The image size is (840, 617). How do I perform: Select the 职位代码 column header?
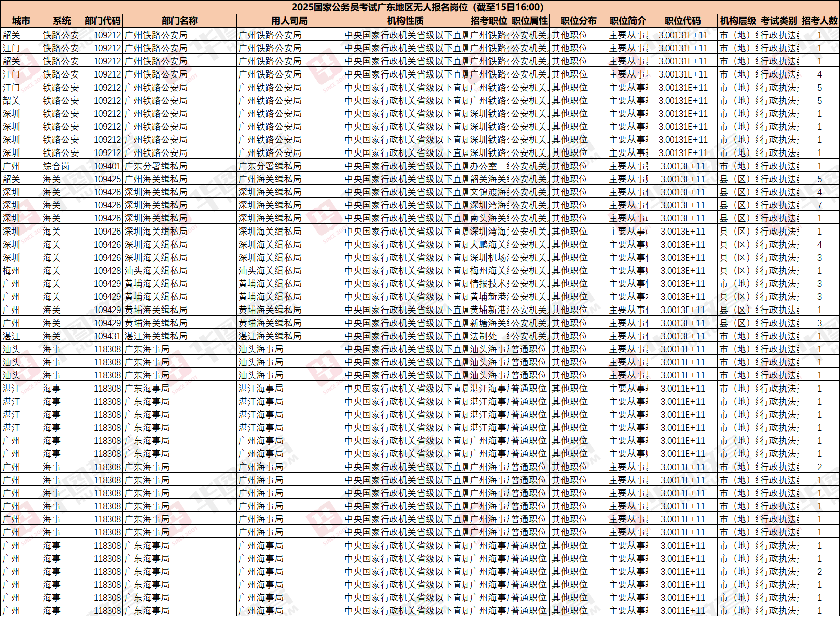(683, 21)
